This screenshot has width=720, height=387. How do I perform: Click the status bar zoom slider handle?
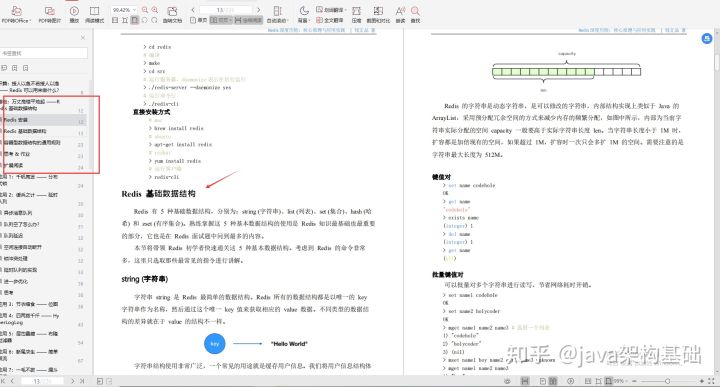tap(667, 381)
